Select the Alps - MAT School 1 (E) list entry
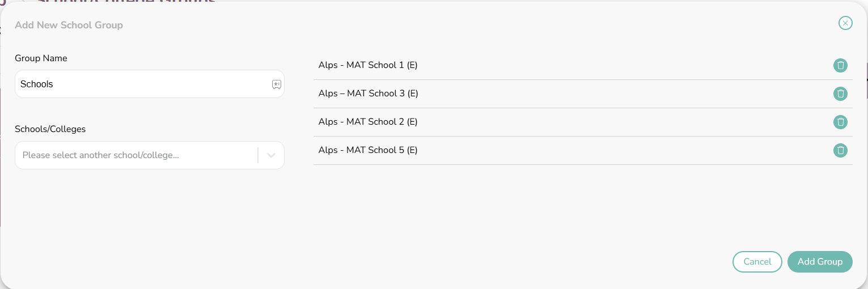The height and width of the screenshot is (289, 868). (x=583, y=65)
